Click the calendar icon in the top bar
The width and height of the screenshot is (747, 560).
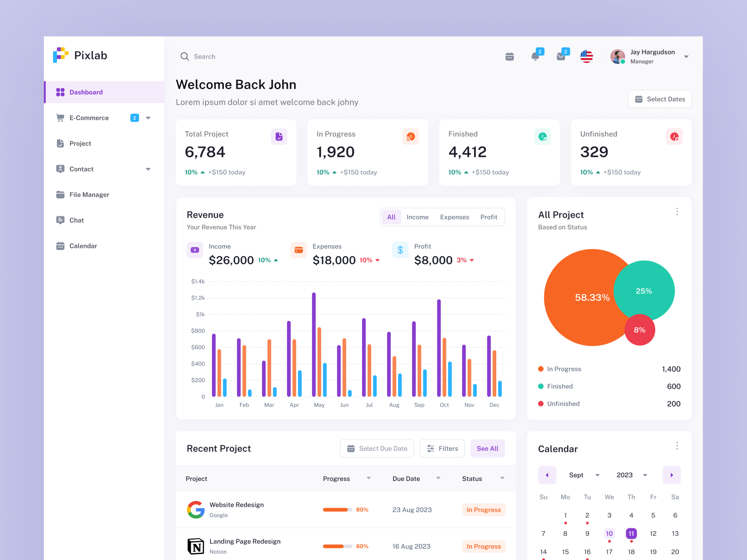(x=510, y=56)
